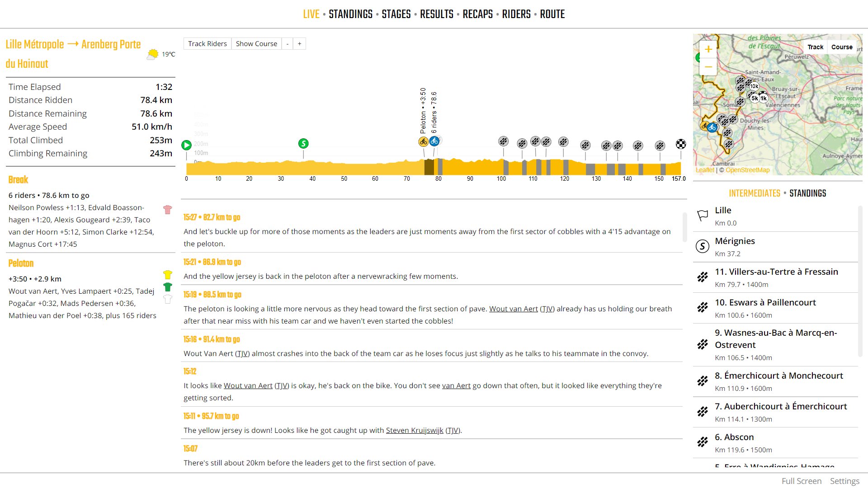Click the 15:11 • 95.7 km to go timestamp

pyautogui.click(x=211, y=416)
